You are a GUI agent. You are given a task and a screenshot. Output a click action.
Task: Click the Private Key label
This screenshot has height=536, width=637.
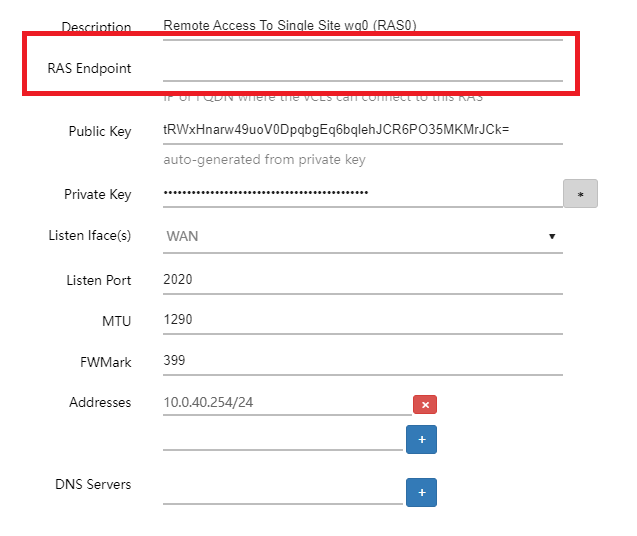97,194
